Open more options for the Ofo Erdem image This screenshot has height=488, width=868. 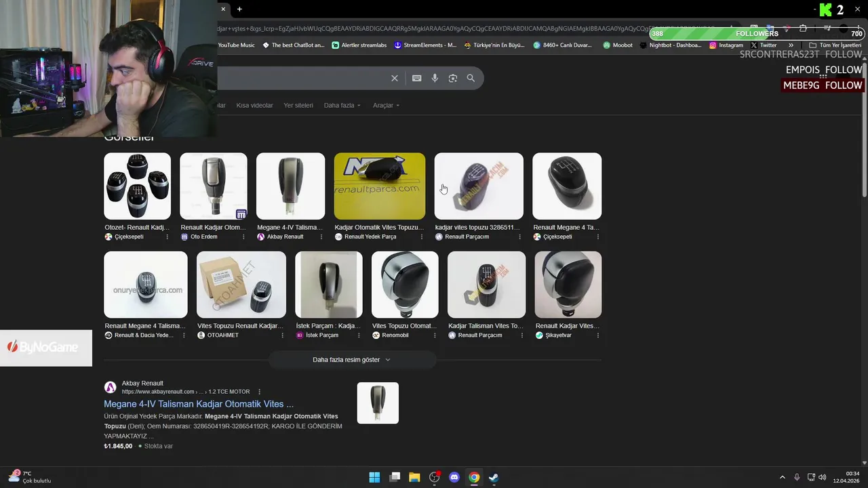click(244, 237)
